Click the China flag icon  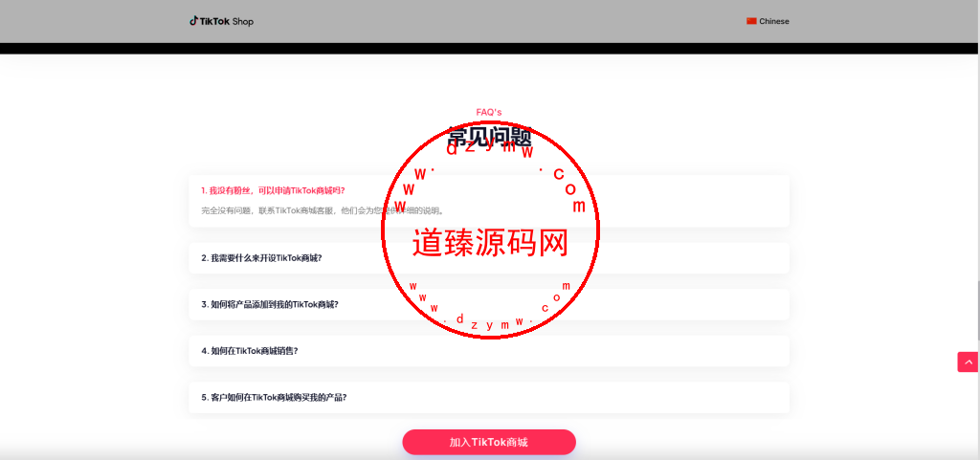pyautogui.click(x=751, y=21)
